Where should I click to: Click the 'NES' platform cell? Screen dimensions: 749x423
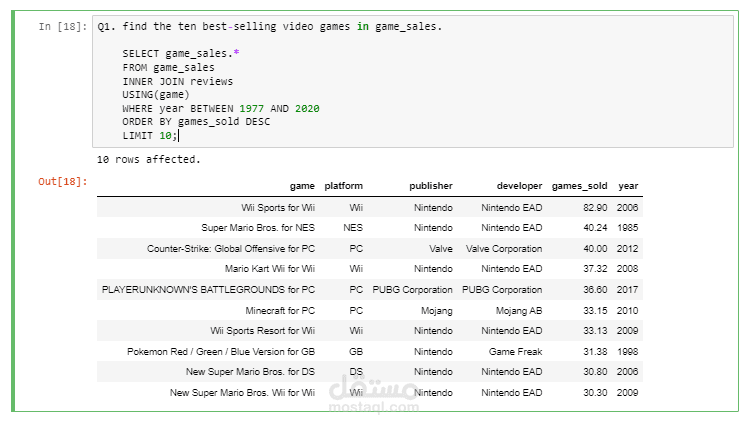[x=353, y=228]
